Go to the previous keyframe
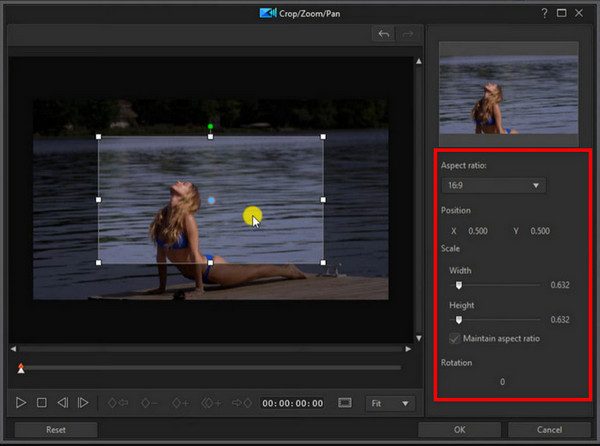 pos(118,403)
